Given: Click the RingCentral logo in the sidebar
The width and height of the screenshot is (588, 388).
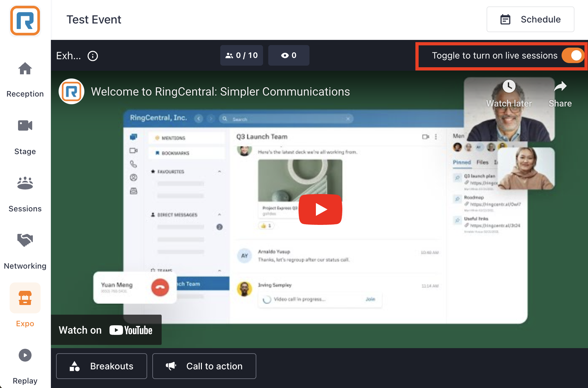Looking at the screenshot, I should pyautogui.click(x=25, y=21).
